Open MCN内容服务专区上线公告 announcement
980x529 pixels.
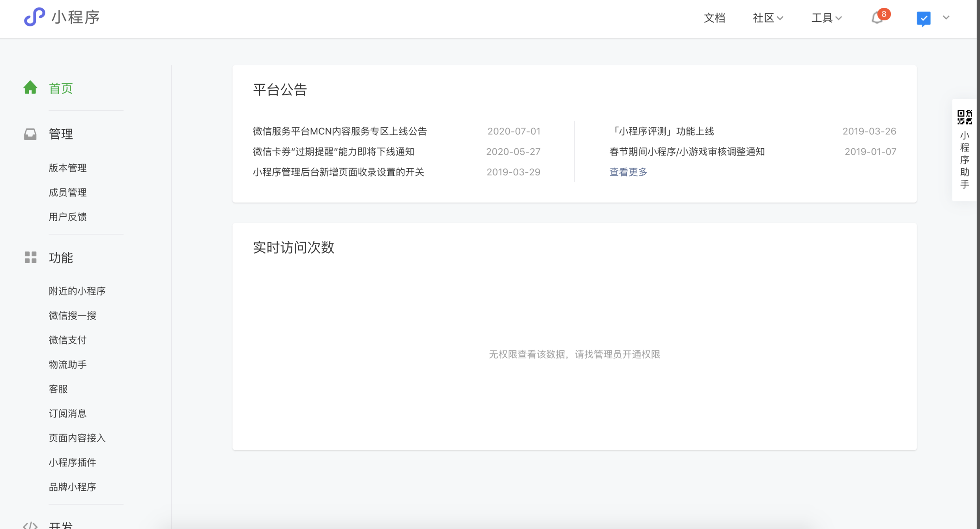click(340, 131)
